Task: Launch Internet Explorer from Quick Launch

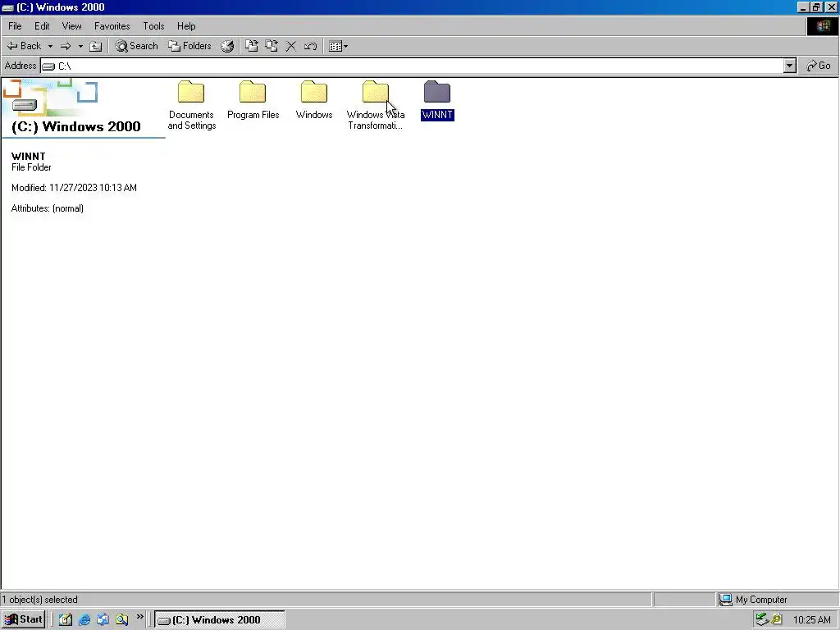Action: [x=84, y=620]
